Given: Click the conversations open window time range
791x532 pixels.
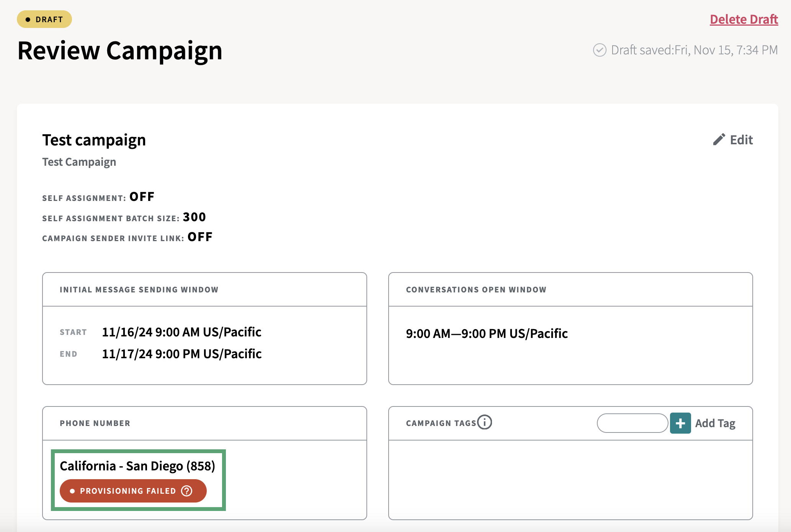Looking at the screenshot, I should (487, 334).
